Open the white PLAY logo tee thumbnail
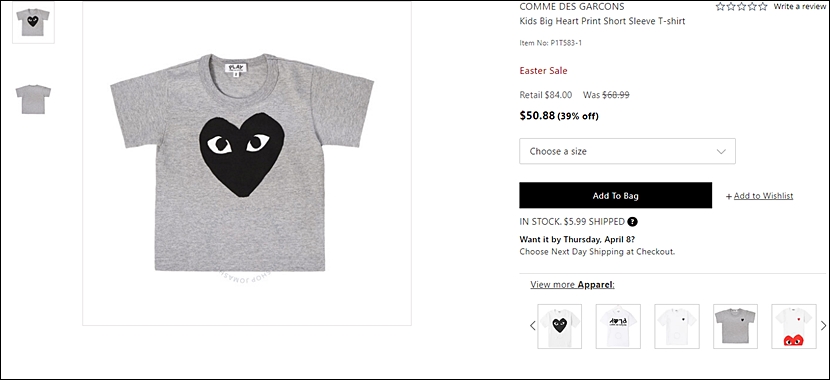 618,326
